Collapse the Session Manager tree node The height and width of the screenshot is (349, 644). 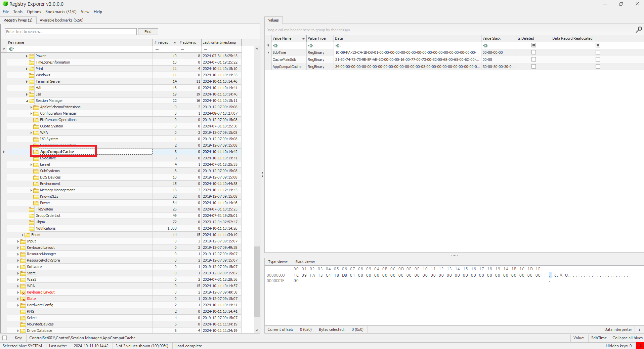27,101
